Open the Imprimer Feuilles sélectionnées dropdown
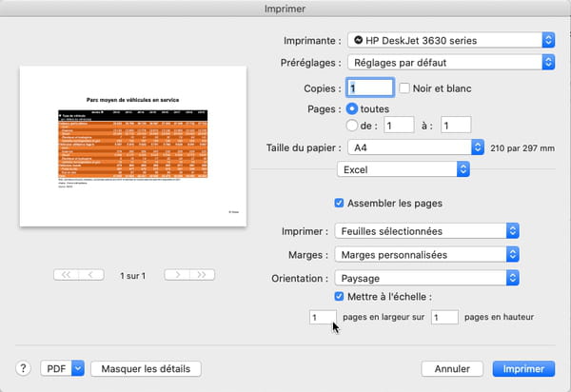The width and height of the screenshot is (571, 392). (426, 231)
